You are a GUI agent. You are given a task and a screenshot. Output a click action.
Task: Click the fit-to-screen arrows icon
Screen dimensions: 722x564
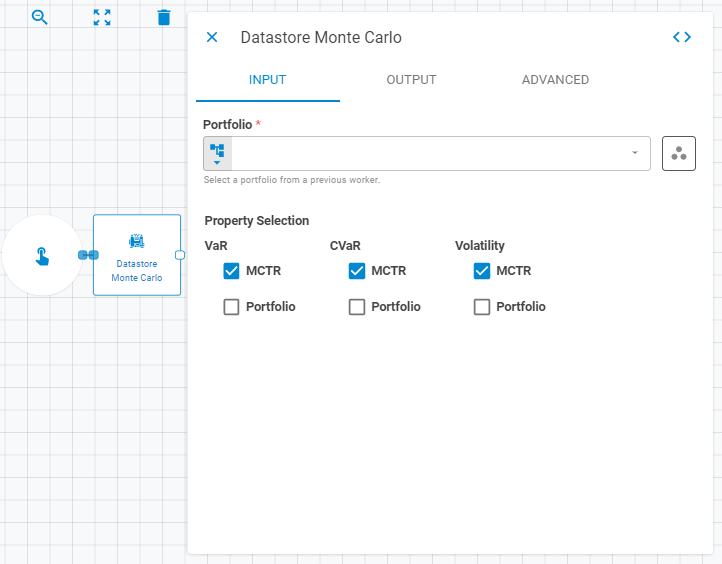tap(102, 17)
